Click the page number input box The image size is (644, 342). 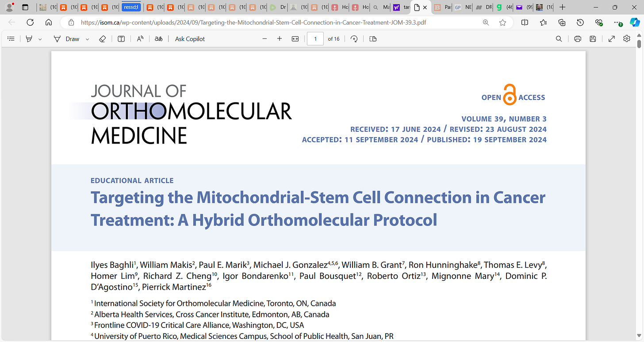(315, 39)
